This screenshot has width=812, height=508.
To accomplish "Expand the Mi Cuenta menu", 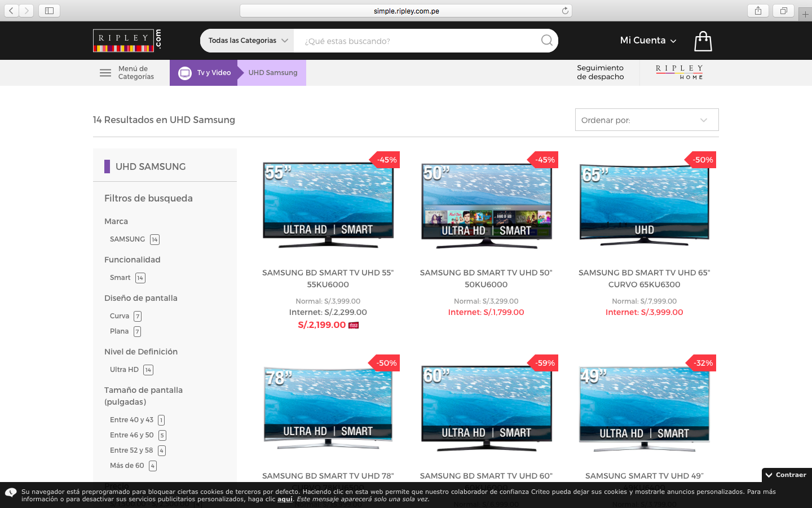I will (x=648, y=41).
